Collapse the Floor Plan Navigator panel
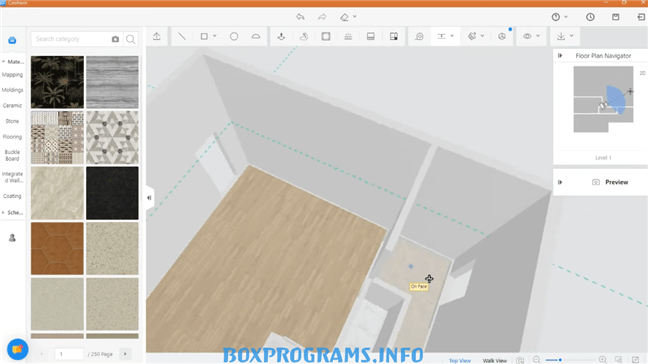This screenshot has width=648, height=364. click(560, 56)
